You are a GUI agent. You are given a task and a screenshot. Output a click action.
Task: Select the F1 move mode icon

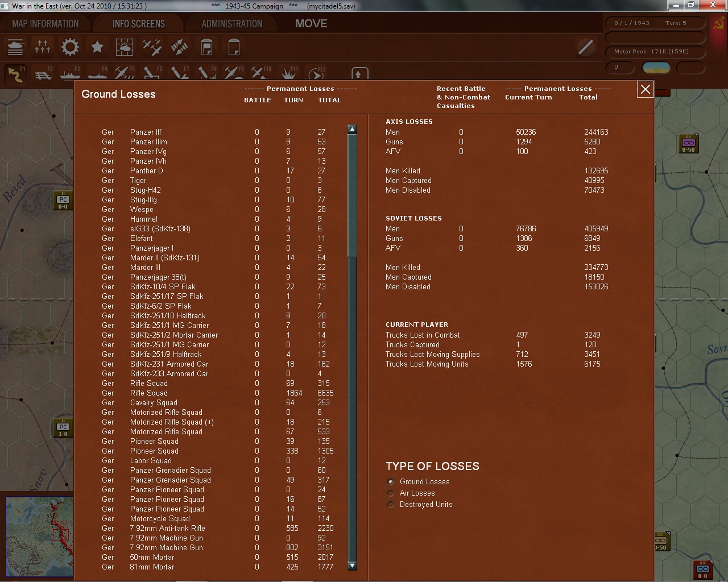click(x=15, y=74)
